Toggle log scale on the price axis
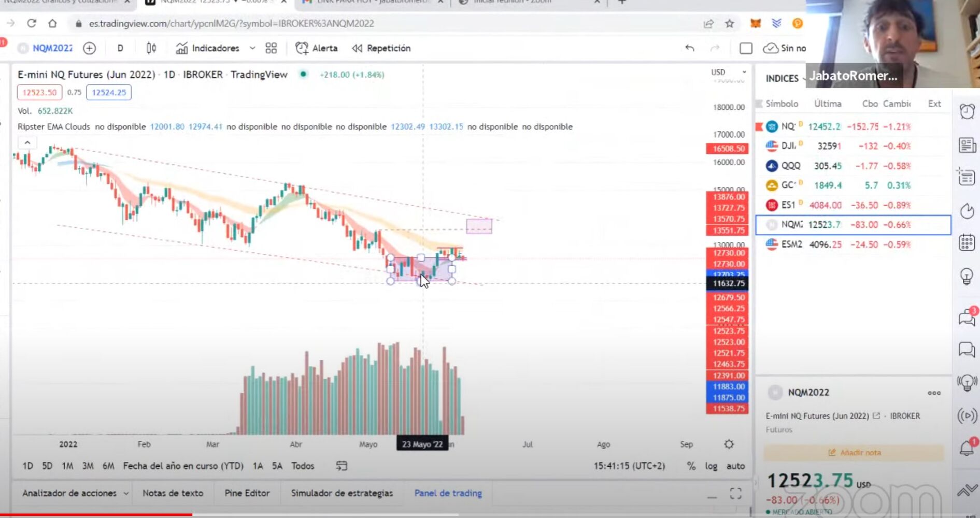 [711, 466]
